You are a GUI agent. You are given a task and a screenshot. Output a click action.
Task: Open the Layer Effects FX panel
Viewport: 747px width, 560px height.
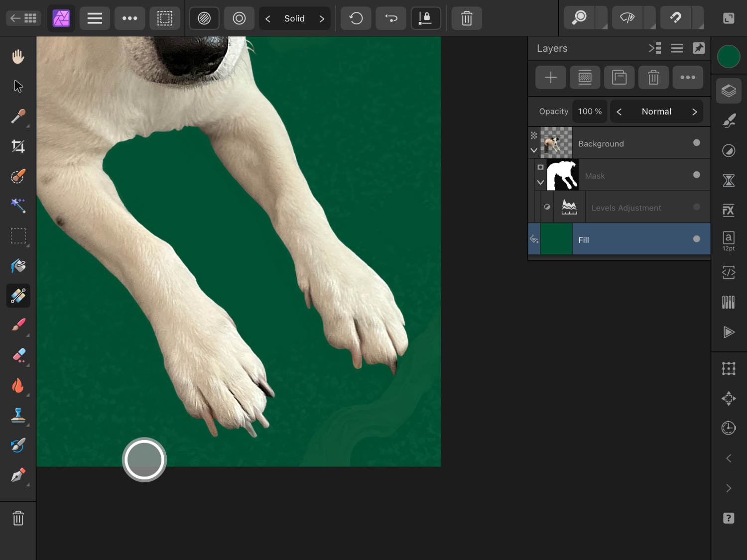click(x=728, y=210)
